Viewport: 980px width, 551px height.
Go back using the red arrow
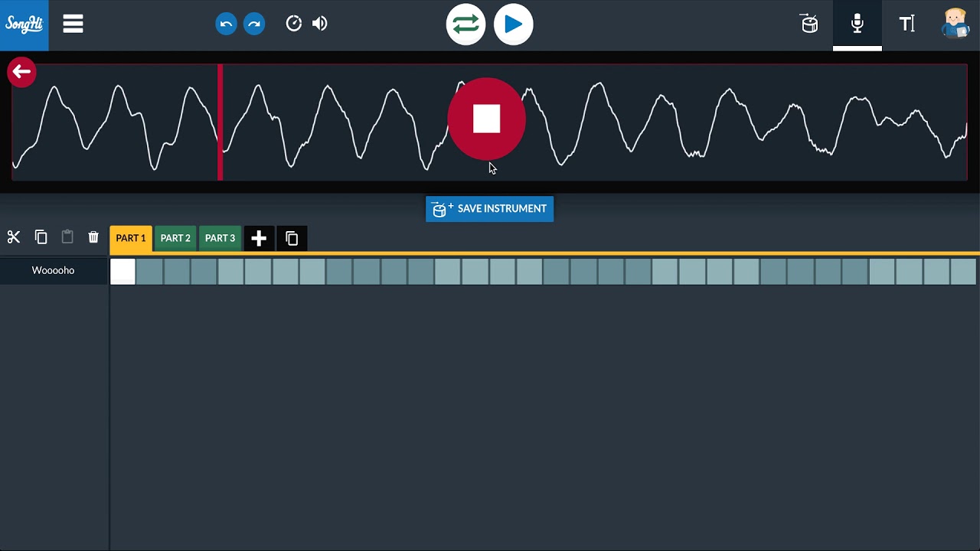pos(21,73)
